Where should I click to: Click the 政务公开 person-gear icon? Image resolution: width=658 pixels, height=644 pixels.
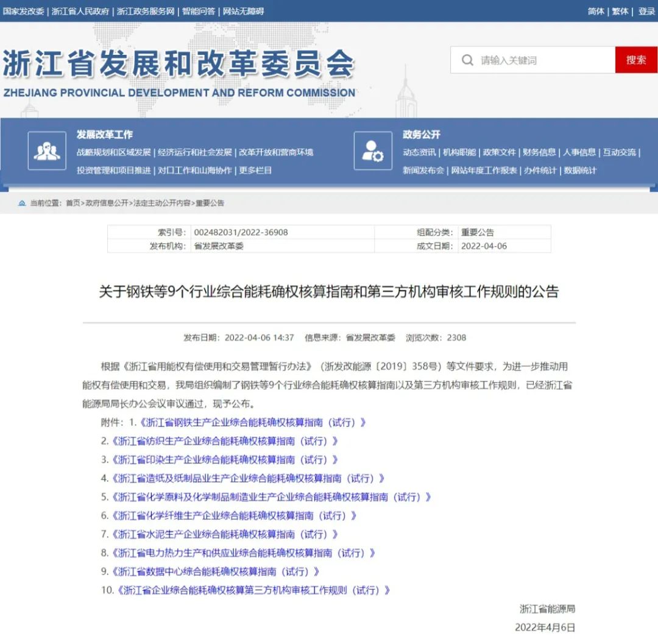coord(373,150)
